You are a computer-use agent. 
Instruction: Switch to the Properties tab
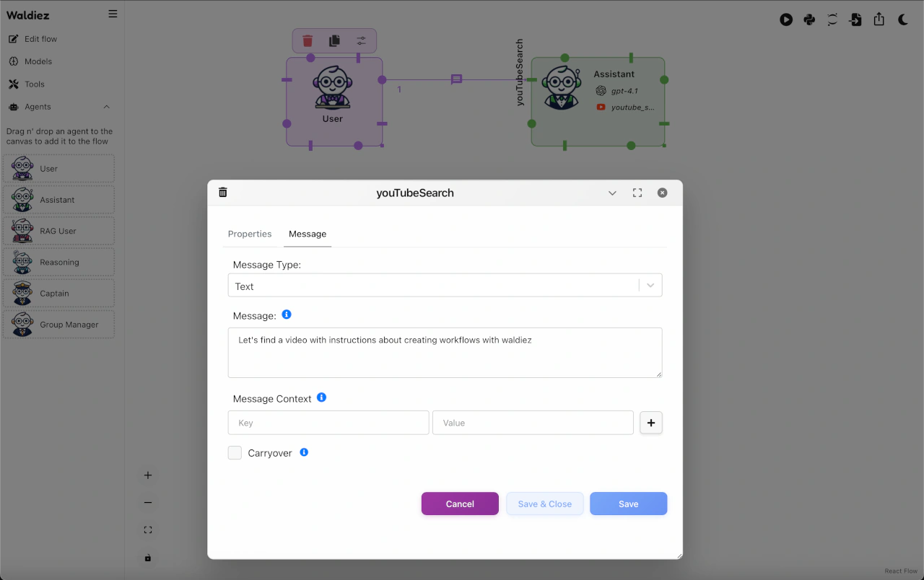pos(250,234)
